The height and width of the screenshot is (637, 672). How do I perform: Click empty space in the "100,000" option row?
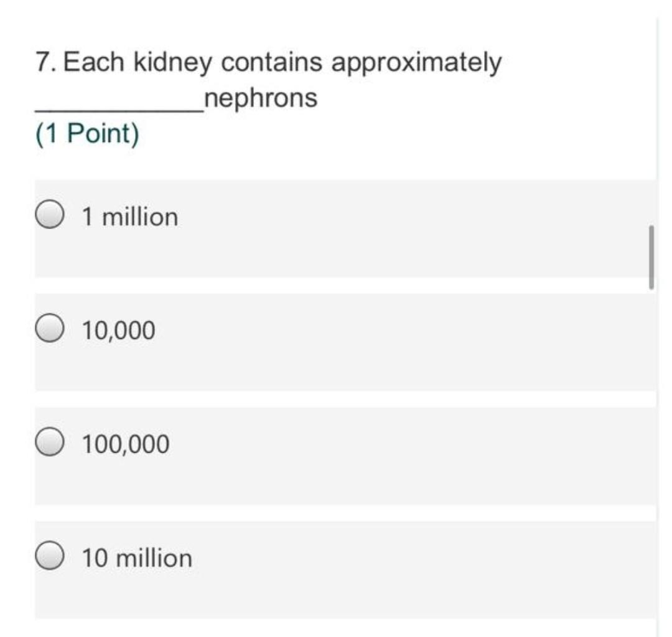404,456
